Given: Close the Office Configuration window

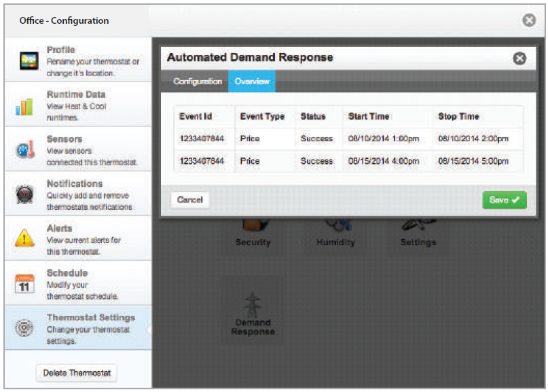Looking at the screenshot, I should click(529, 20).
